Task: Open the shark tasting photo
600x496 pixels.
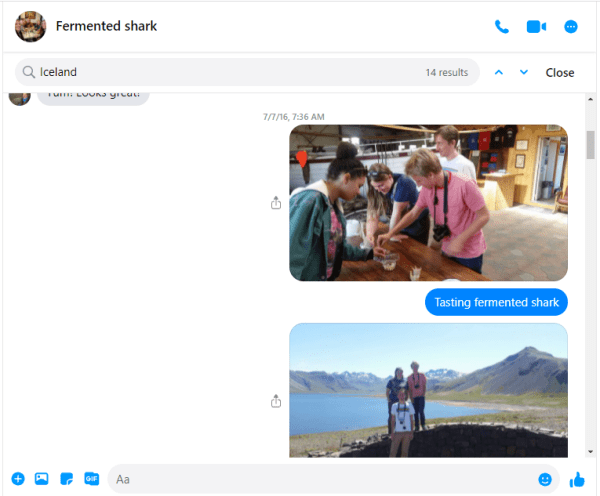Action: (428, 203)
